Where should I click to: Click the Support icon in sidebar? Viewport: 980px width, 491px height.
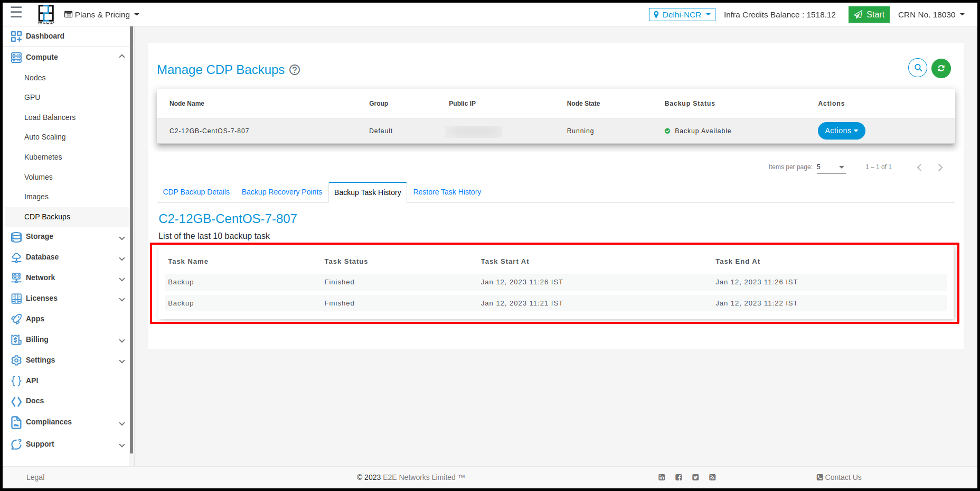(x=16, y=444)
